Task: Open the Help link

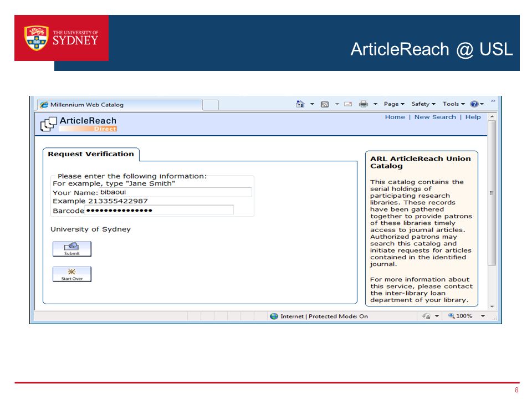Action: (473, 117)
